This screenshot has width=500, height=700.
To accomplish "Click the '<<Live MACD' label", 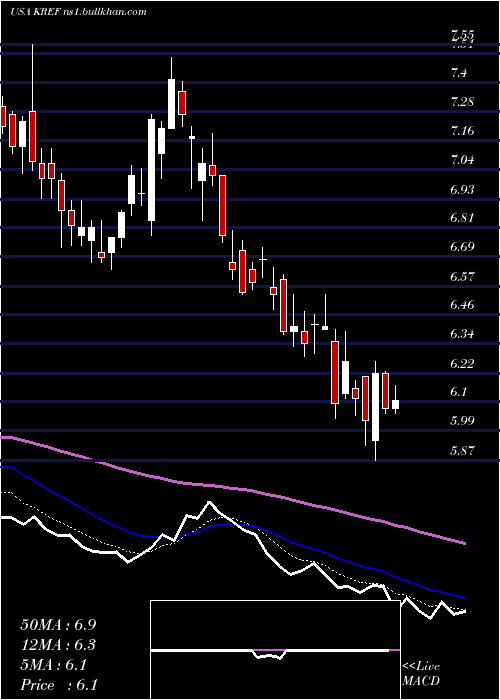I will (421, 674).
